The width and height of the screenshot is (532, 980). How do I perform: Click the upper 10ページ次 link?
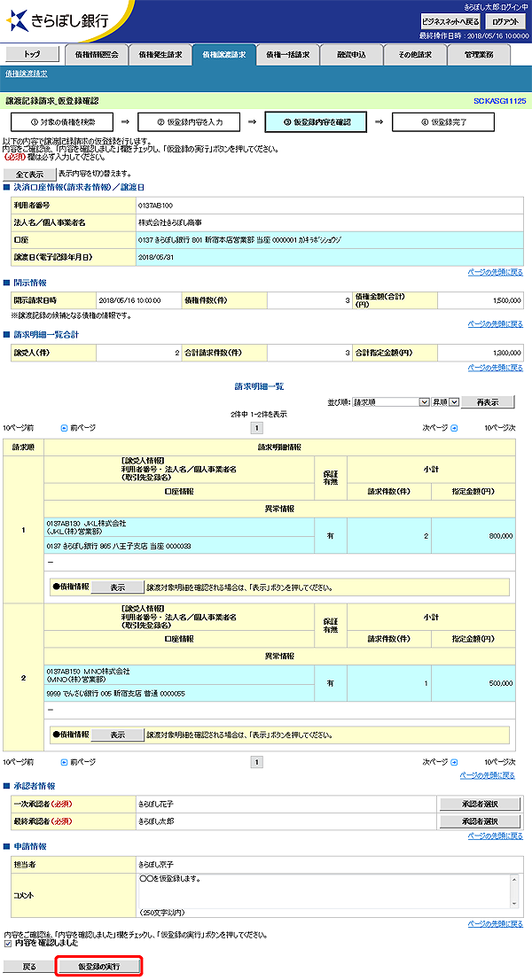pos(500,428)
